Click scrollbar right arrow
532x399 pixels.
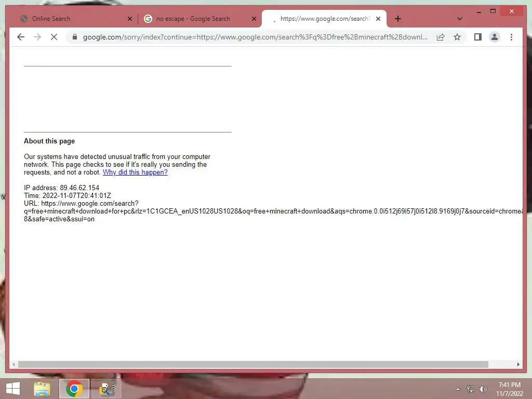pyautogui.click(x=518, y=364)
